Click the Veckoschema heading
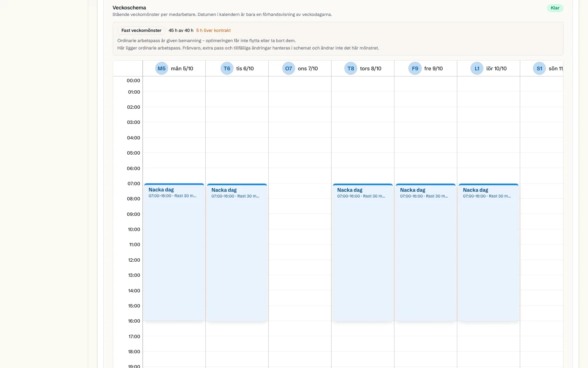This screenshot has height=368, width=588. click(129, 7)
